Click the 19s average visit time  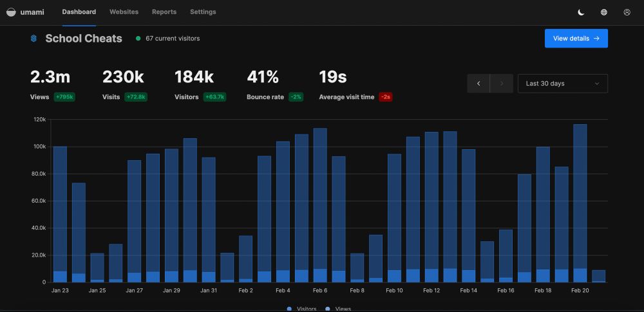click(333, 77)
